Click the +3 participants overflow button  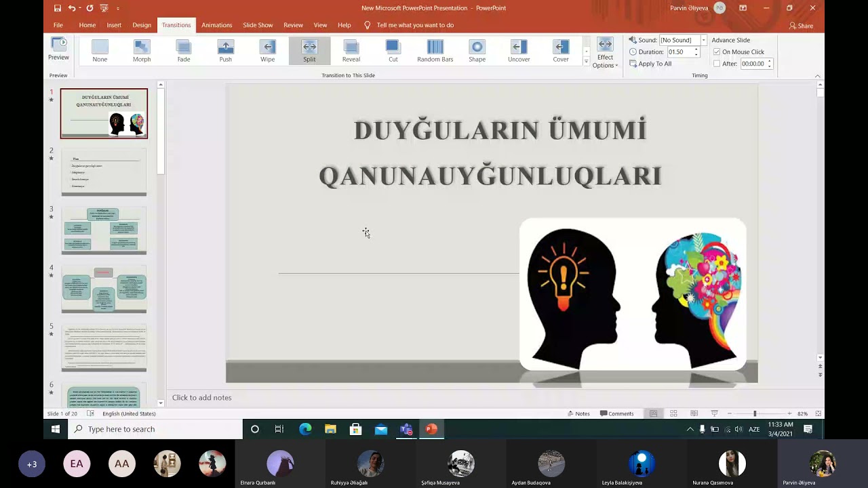32,464
